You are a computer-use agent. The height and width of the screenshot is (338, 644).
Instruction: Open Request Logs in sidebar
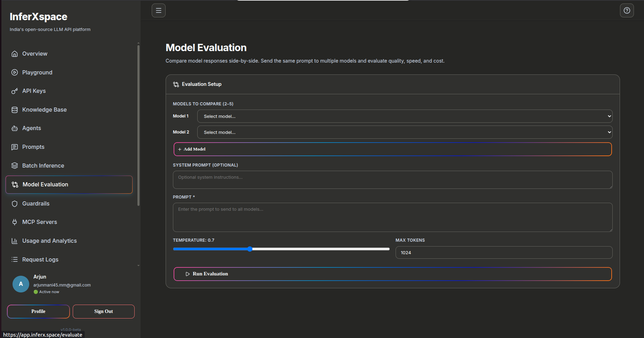click(x=40, y=260)
